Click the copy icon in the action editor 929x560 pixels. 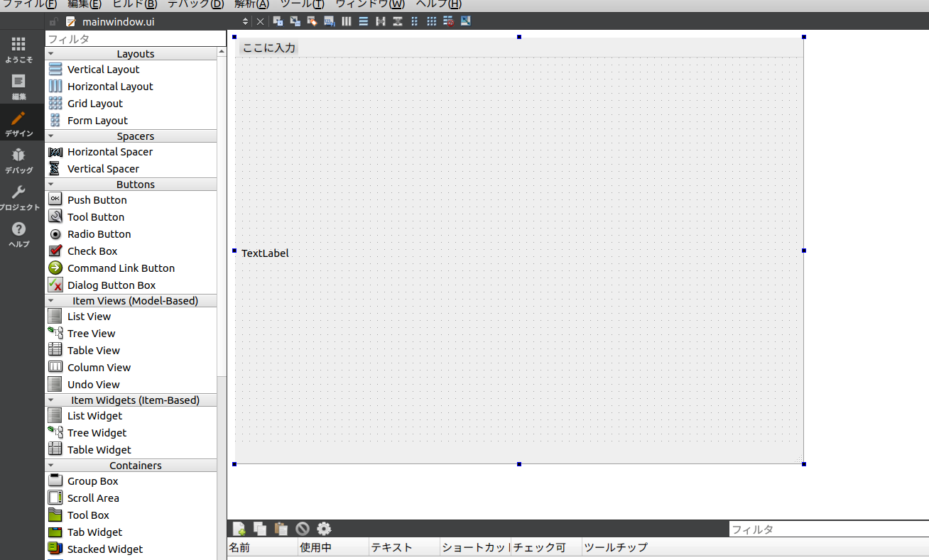[260, 529]
